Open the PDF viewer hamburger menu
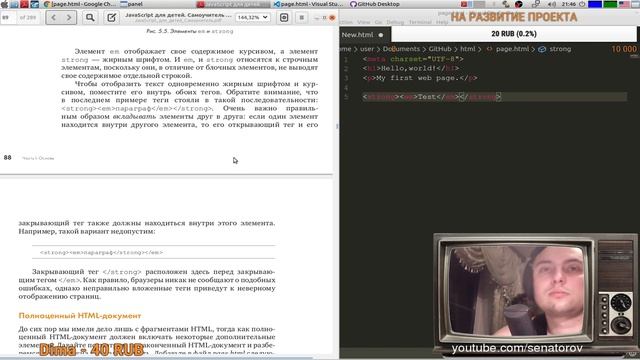 pos(302,18)
